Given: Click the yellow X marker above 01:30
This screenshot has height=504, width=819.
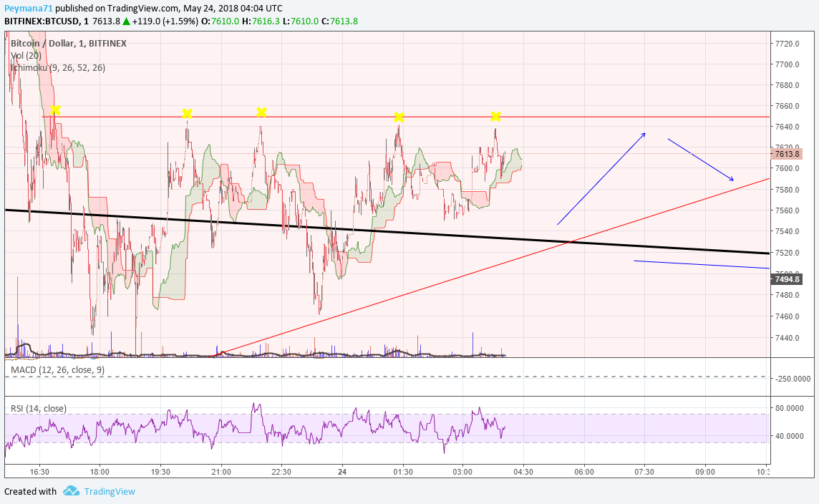Looking at the screenshot, I should coord(399,117).
